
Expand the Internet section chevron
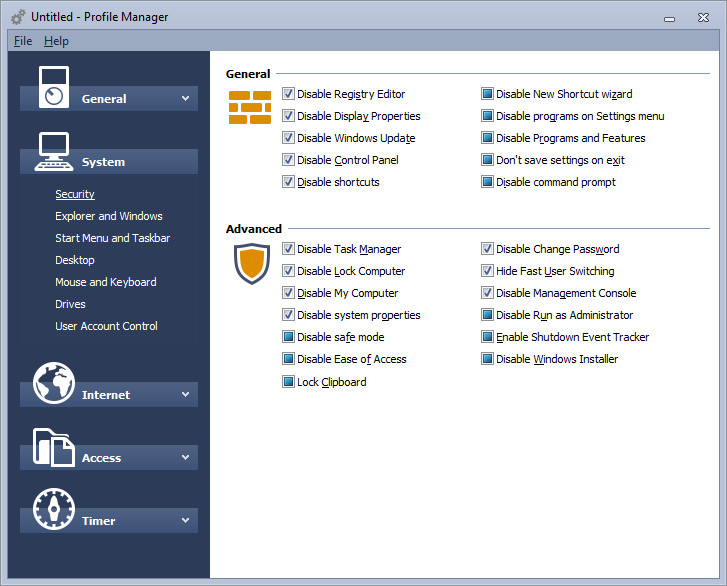pyautogui.click(x=185, y=395)
